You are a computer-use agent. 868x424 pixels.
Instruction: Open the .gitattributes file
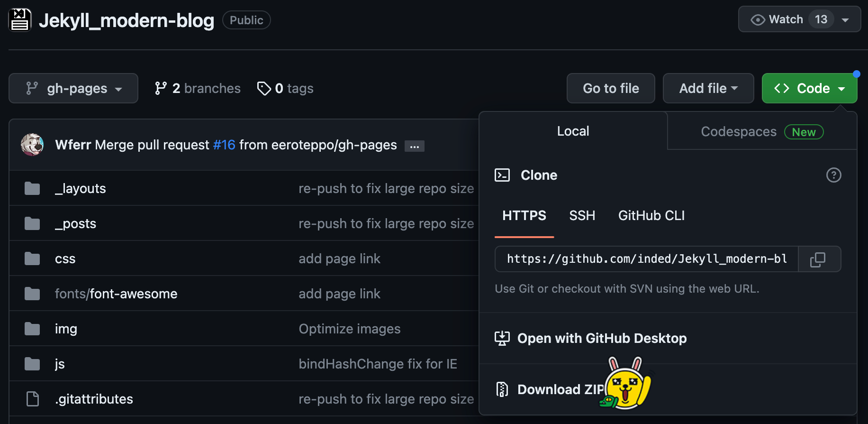94,399
